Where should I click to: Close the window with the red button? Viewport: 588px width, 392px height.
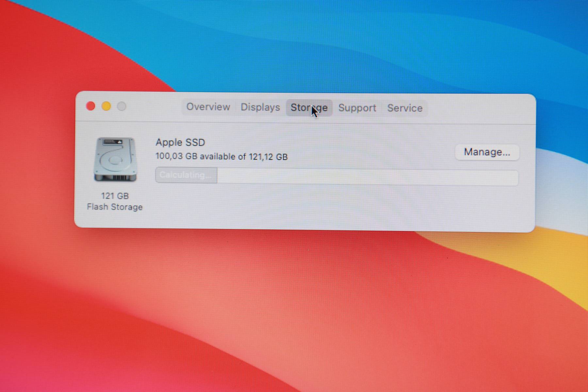[x=90, y=106]
